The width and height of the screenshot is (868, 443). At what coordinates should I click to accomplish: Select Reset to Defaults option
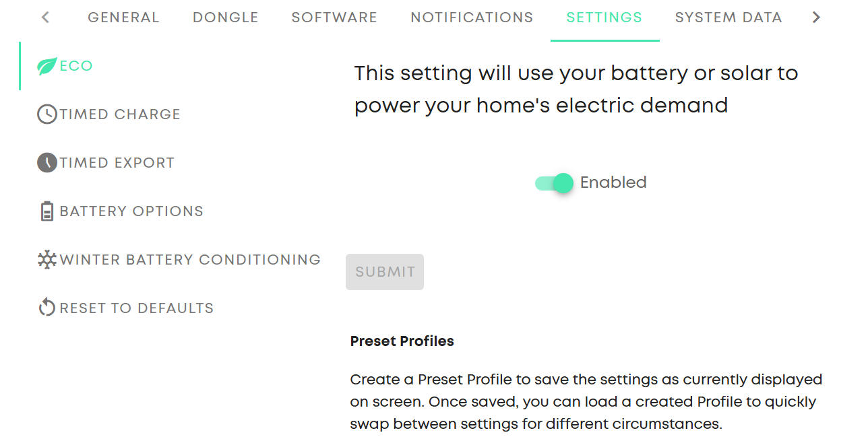click(137, 308)
